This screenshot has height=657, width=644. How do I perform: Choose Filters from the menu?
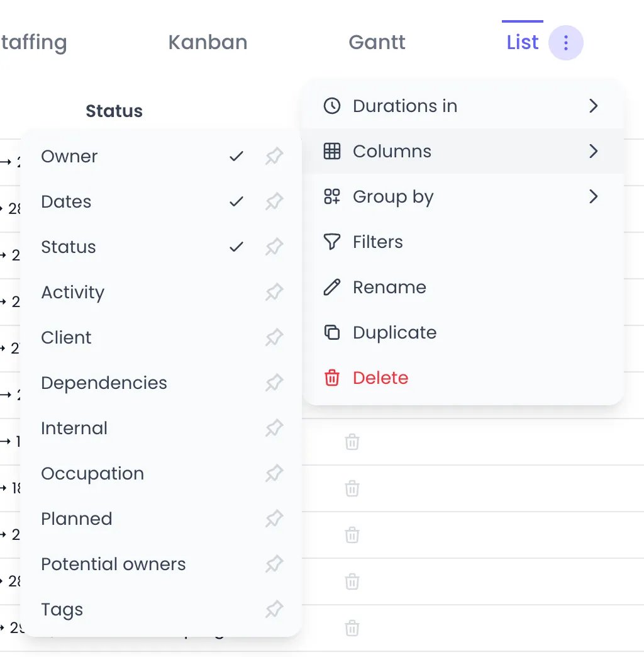(463, 242)
